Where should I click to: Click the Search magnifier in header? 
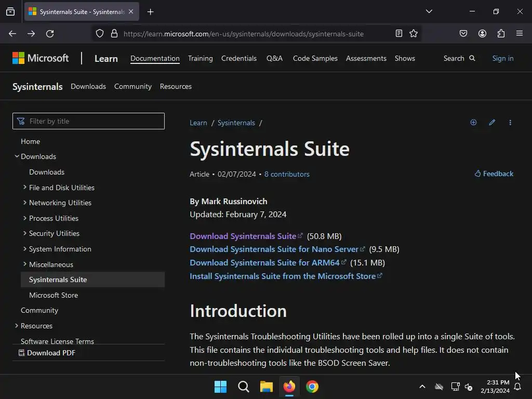[x=472, y=58]
